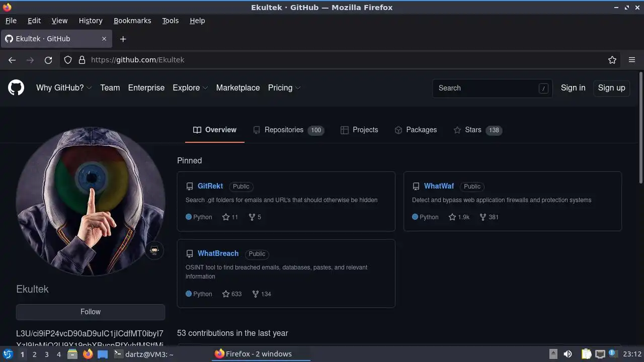The image size is (644, 362).
Task: Click the Ekultek profile avatar image
Action: click(x=91, y=201)
